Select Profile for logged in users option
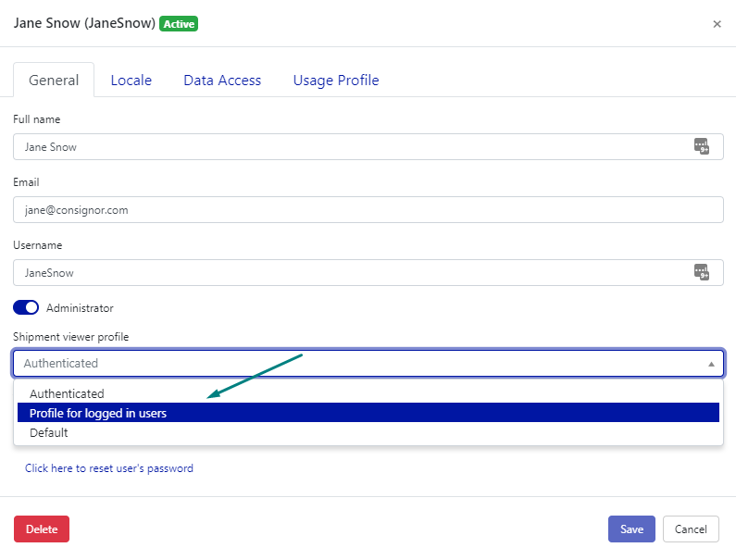 coord(98,413)
